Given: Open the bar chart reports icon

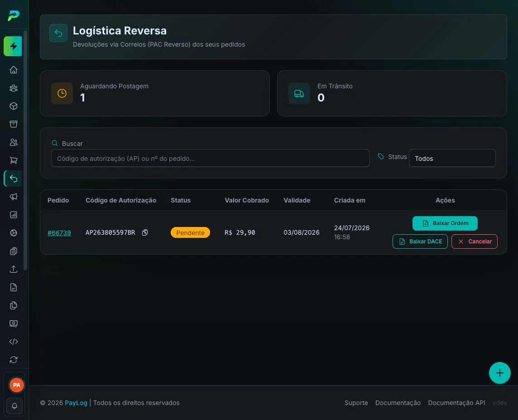Looking at the screenshot, I should click(x=14, y=215).
